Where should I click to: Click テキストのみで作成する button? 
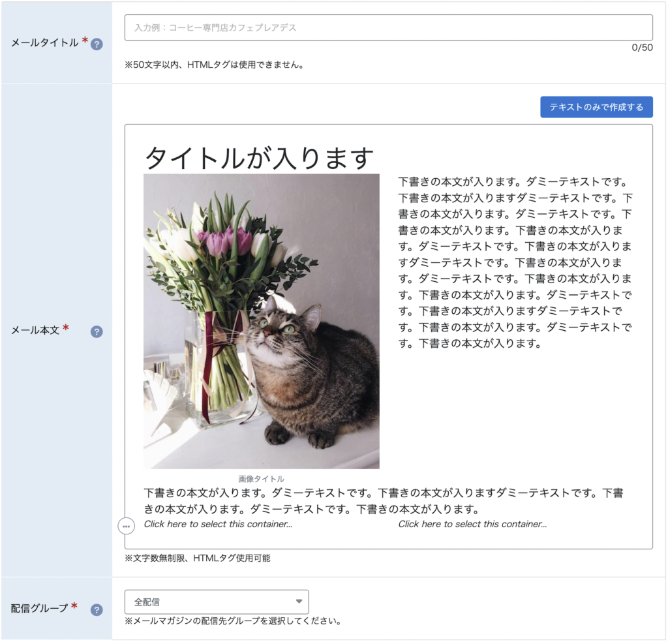596,107
